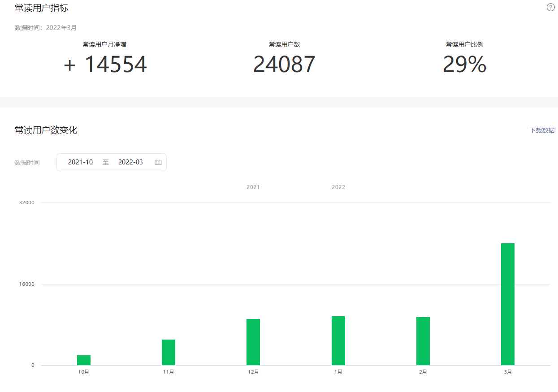Click the 29% regular reader ratio
The image size is (558, 392).
tap(464, 65)
